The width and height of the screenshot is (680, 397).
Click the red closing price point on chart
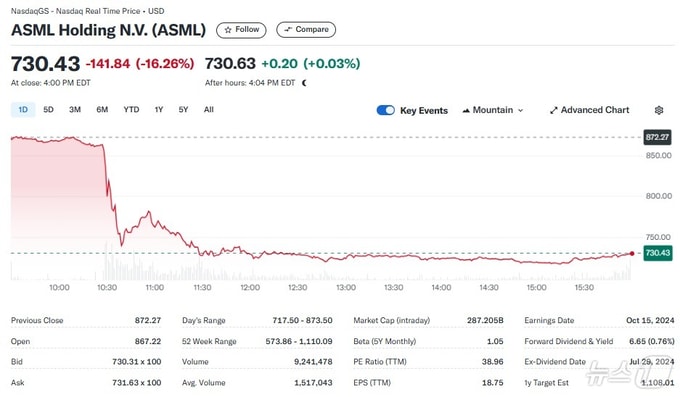(632, 253)
